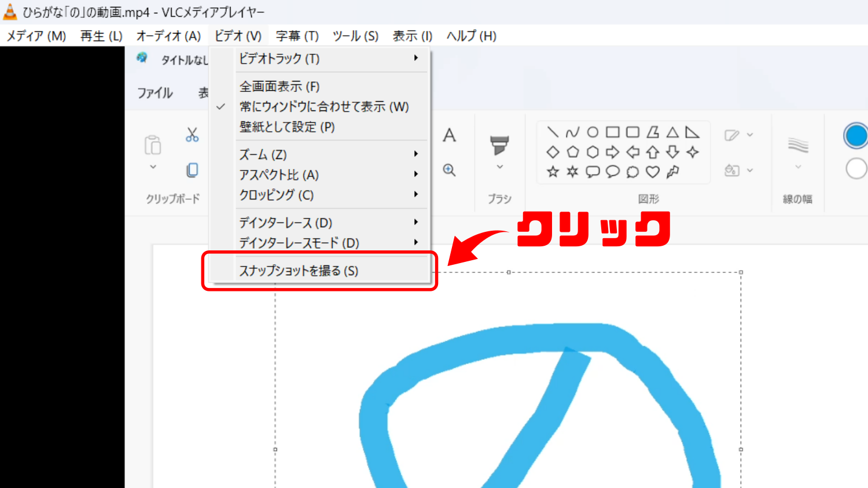Select the lightning bolt shape

coord(672,172)
